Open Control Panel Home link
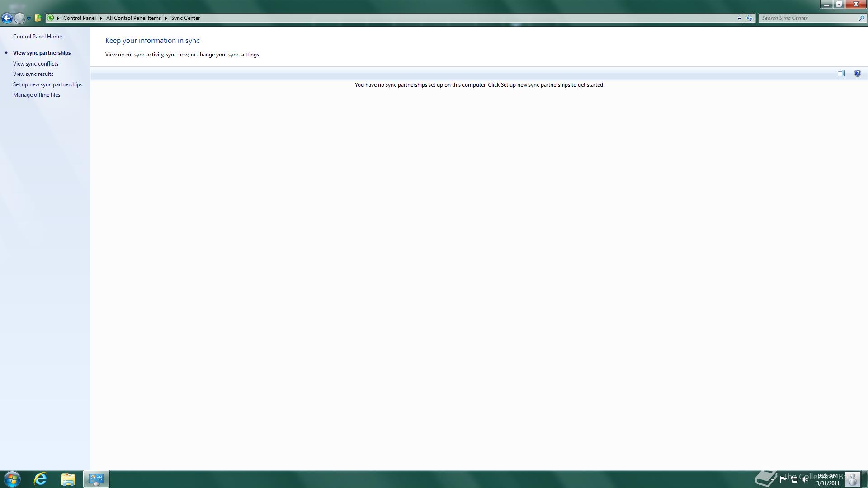 [38, 37]
